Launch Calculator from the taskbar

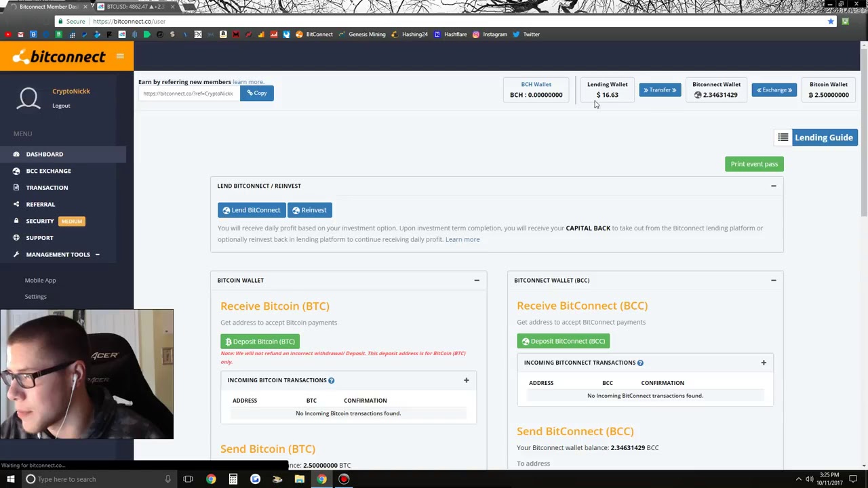click(x=233, y=479)
